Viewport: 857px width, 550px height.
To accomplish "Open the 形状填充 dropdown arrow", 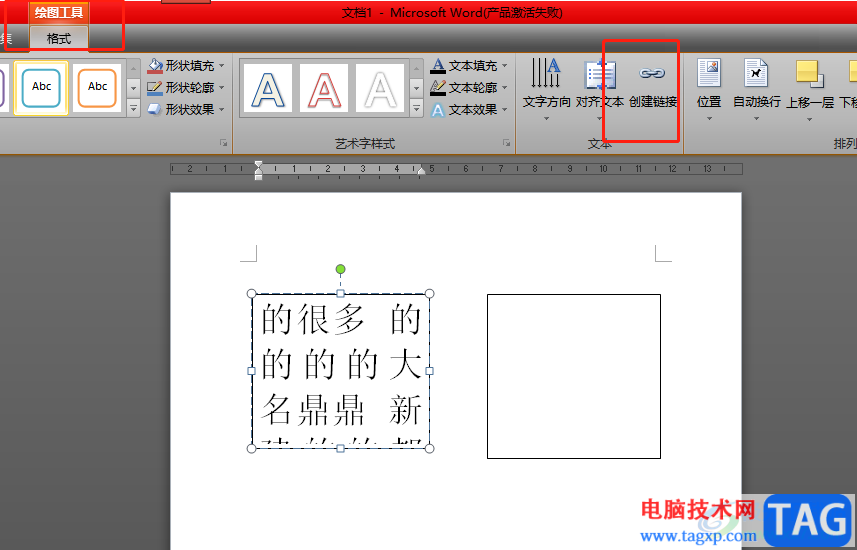I will tap(222, 66).
